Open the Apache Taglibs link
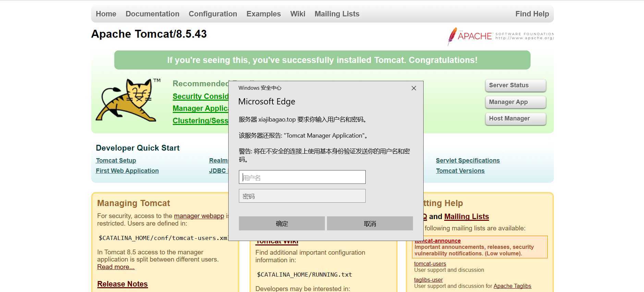 [x=512, y=286]
